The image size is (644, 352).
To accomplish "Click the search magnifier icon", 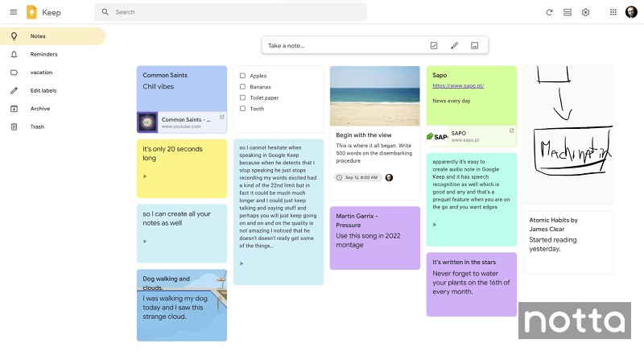I will click(105, 12).
